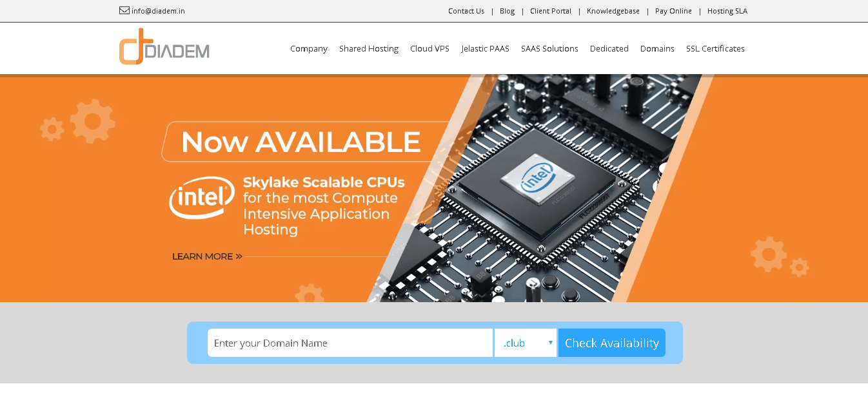This screenshot has width=868, height=393.
Task: Open the Company menu
Action: (309, 48)
